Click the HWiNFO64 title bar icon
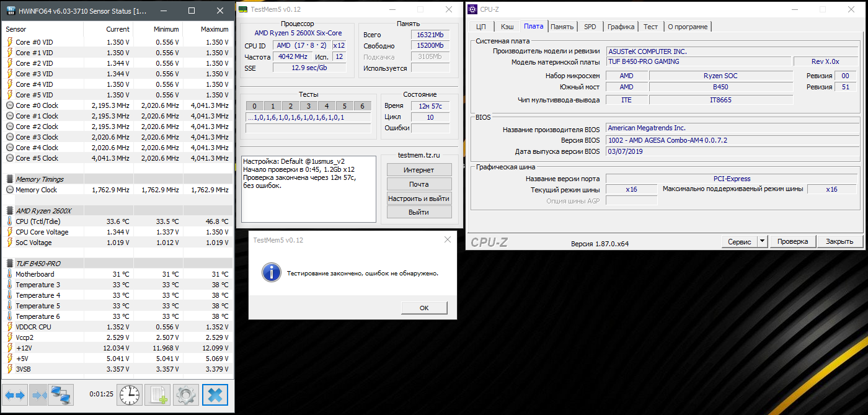Screen dimensions: 868x415 (11, 11)
